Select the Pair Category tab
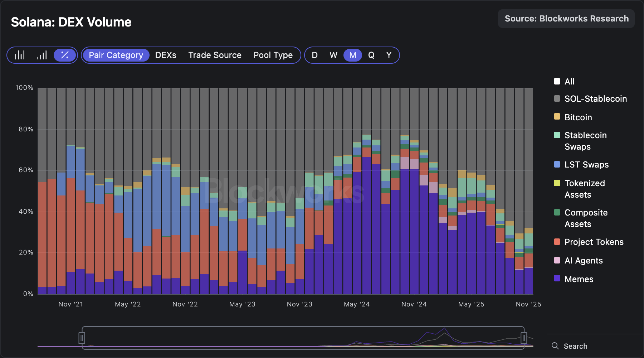 coord(116,55)
